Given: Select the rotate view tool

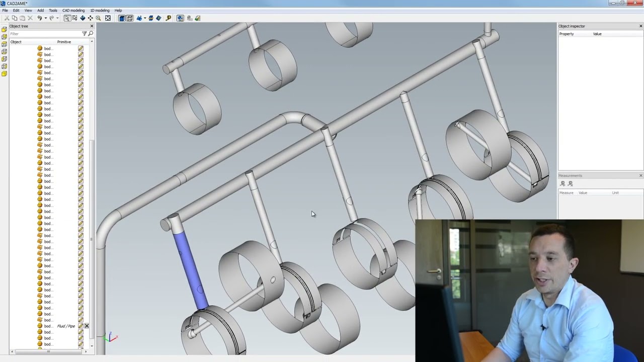Looking at the screenshot, I should click(x=83, y=18).
